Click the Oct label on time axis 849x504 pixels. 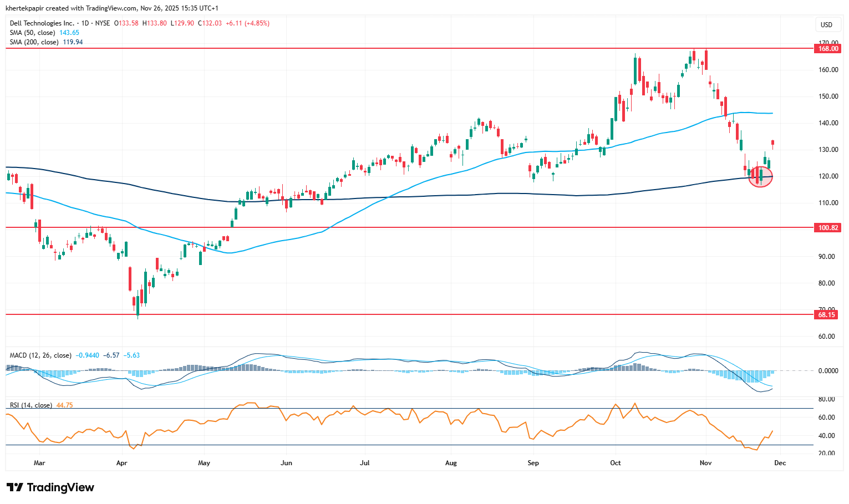click(x=615, y=463)
